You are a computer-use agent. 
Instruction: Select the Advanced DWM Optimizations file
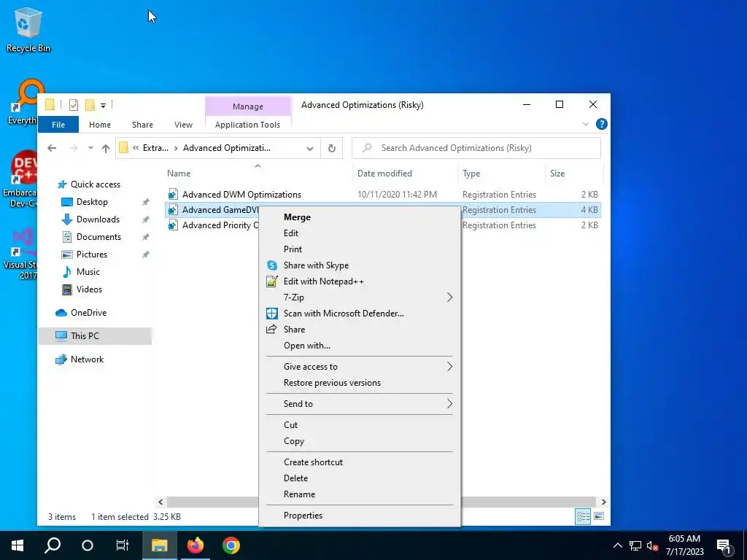tap(383, 195)
